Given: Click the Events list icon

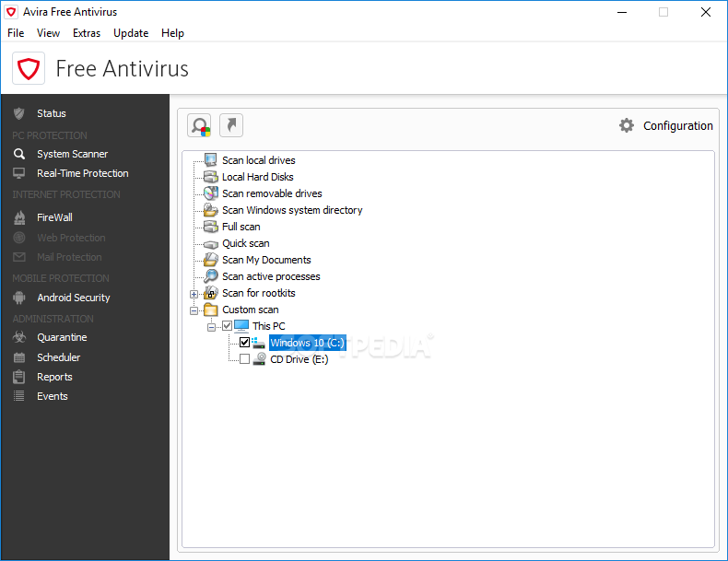Looking at the screenshot, I should point(19,396).
